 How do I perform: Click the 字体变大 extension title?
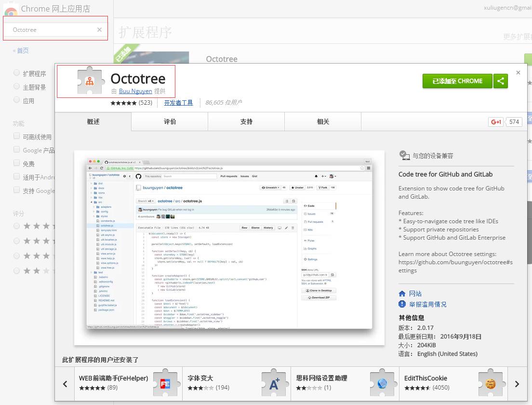point(200,378)
